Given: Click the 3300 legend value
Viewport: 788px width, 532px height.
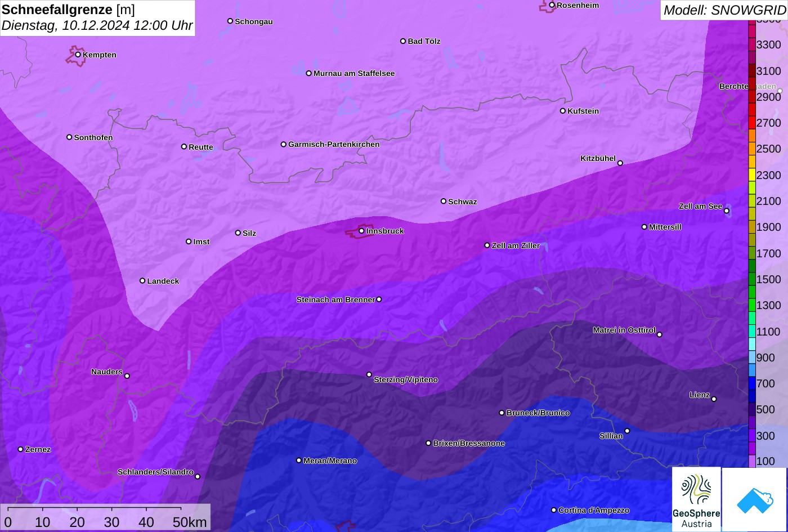Looking at the screenshot, I should [769, 44].
